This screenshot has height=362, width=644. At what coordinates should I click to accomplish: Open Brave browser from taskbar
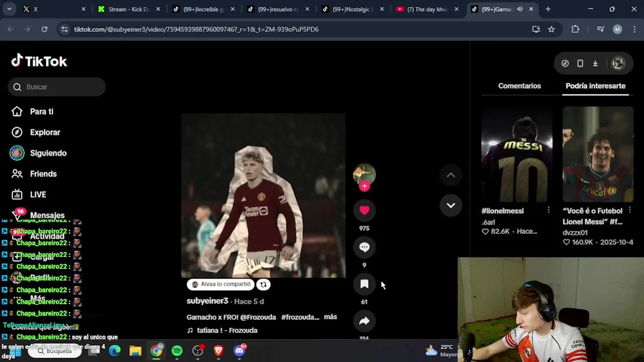click(x=218, y=351)
